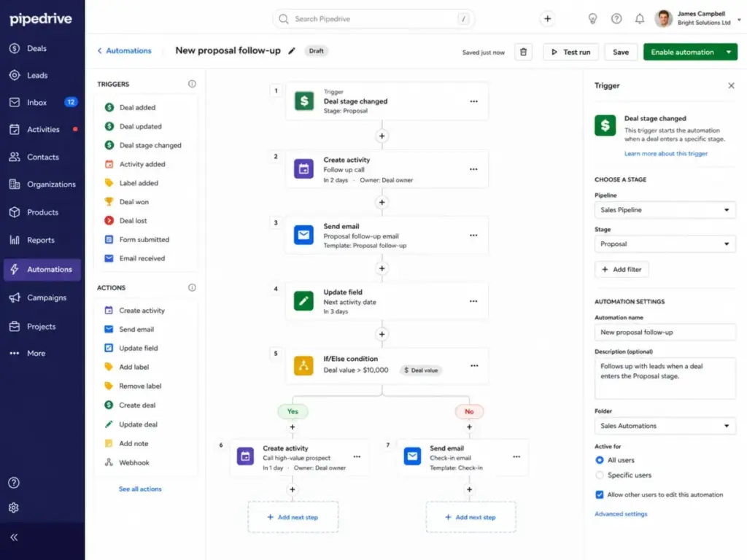Click the Test run button

[x=570, y=52]
